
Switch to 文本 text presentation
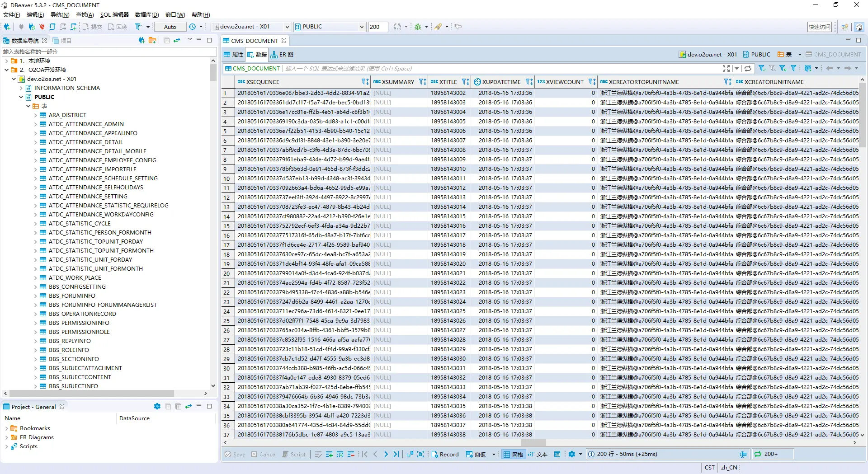point(538,454)
